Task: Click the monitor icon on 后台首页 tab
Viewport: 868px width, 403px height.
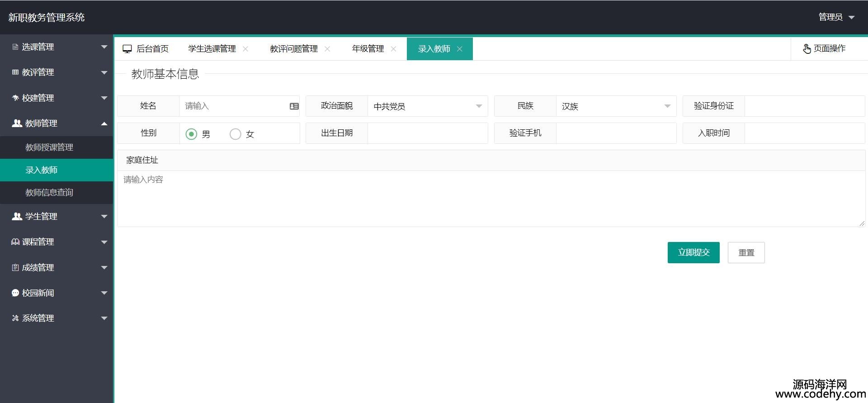Action: click(127, 49)
